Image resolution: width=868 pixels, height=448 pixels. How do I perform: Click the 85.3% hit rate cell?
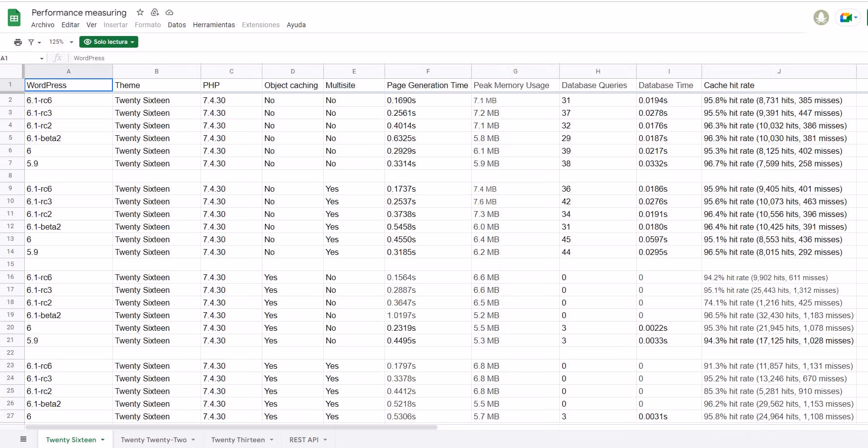tap(779, 391)
